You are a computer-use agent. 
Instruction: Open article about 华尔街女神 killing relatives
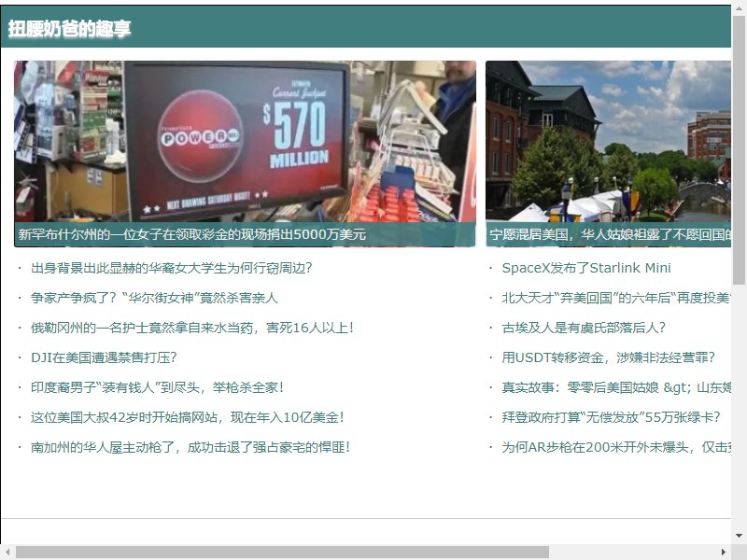click(154, 298)
